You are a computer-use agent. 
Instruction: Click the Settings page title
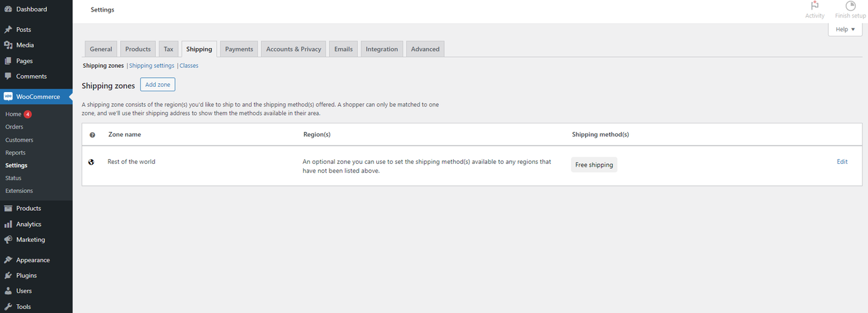tap(102, 10)
